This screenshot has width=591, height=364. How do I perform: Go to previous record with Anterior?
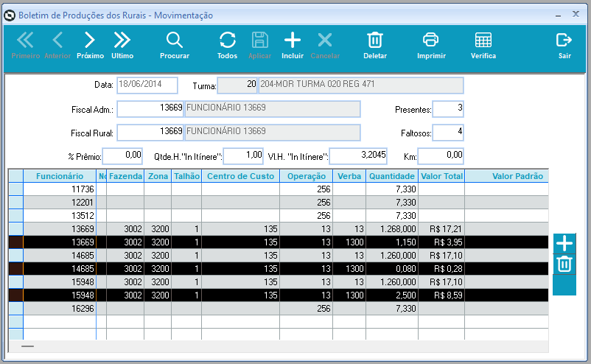click(x=57, y=45)
